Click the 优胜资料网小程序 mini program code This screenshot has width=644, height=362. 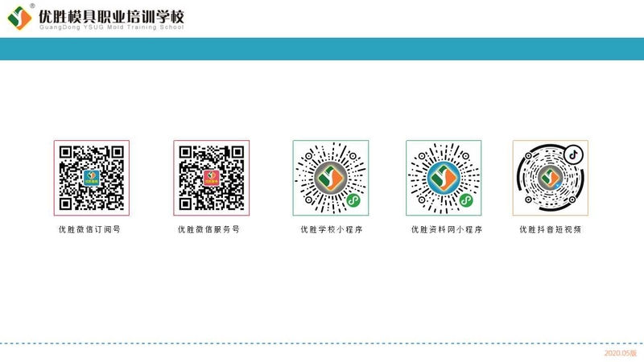(x=444, y=178)
